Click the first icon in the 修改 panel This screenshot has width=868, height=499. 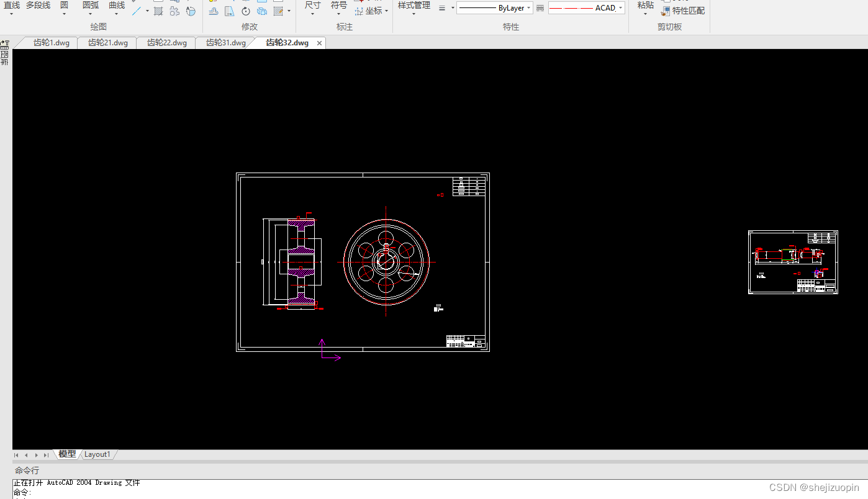[213, 11]
